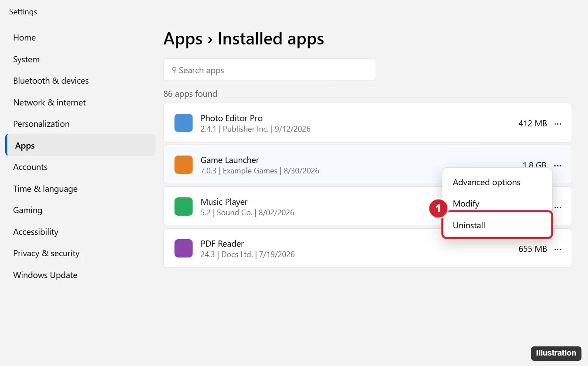Image resolution: width=588 pixels, height=366 pixels.
Task: Click the Game Launcher app name
Action: [230, 160]
